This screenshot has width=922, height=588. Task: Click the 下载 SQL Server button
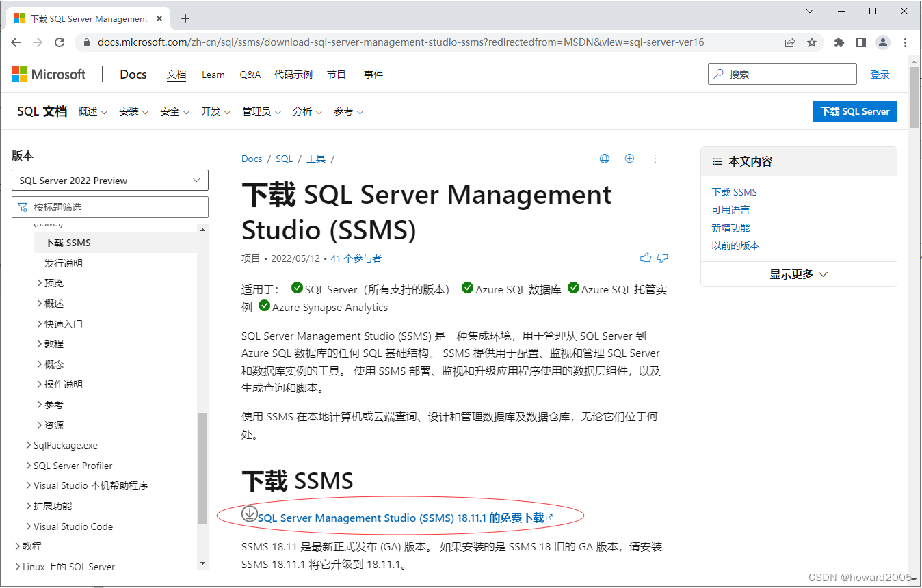(855, 111)
